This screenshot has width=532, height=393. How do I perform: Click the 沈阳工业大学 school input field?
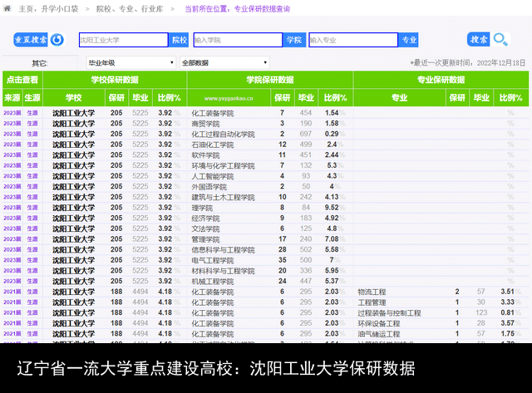tap(124, 40)
